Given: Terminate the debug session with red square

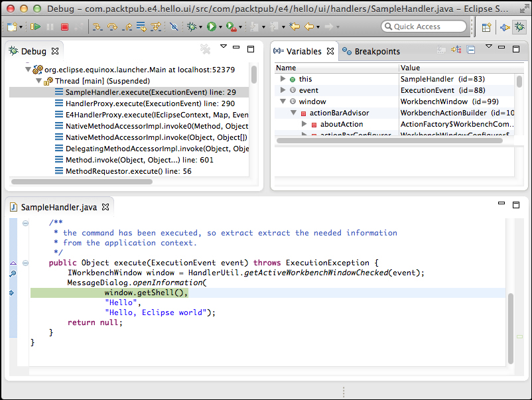Looking at the screenshot, I should point(64,27).
